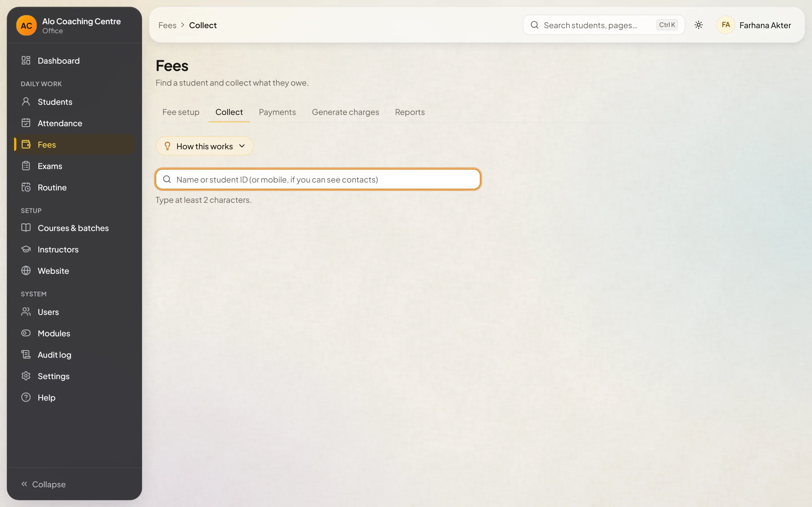Click the student name or ID search field
Screen dimensions: 812x507
[318, 179]
